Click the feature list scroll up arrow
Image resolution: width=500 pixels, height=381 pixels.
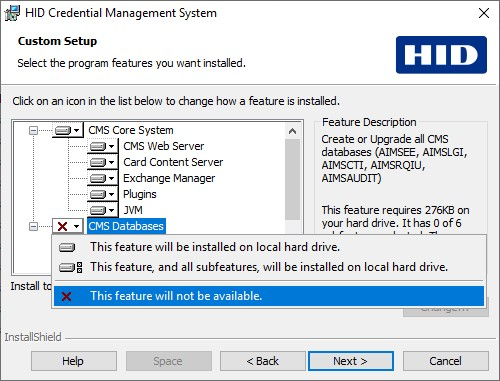[292, 131]
